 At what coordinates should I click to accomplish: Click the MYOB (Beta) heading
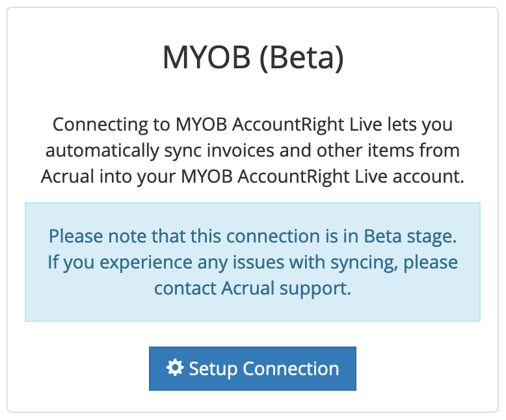[x=252, y=59]
